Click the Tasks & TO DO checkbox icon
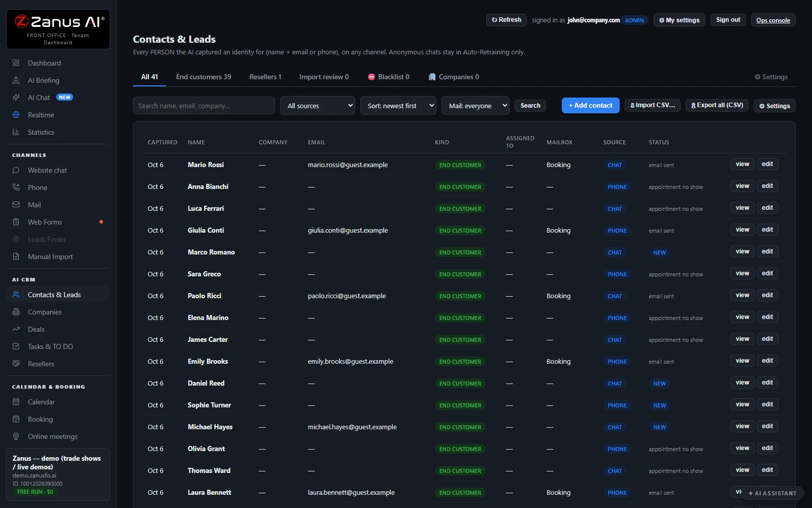 pyautogui.click(x=16, y=346)
